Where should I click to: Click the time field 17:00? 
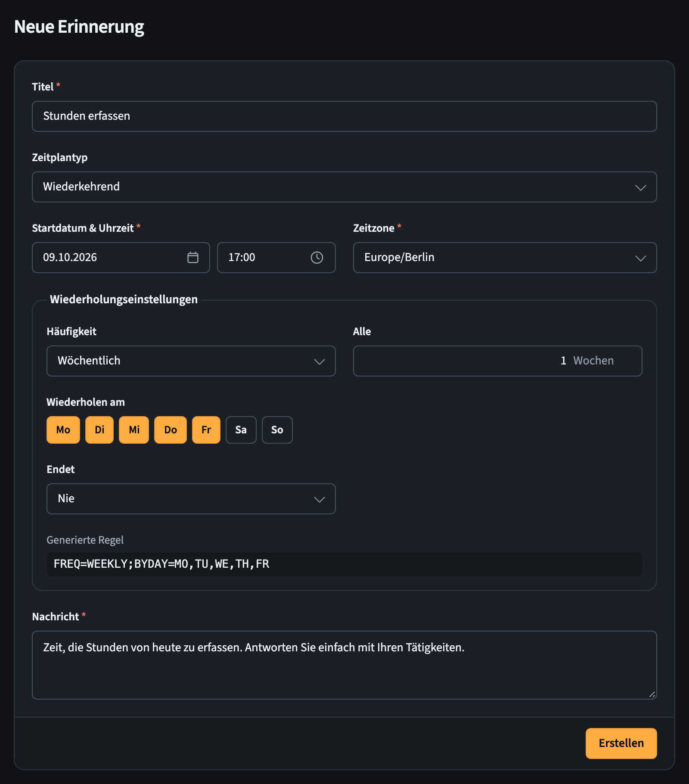[x=276, y=258]
